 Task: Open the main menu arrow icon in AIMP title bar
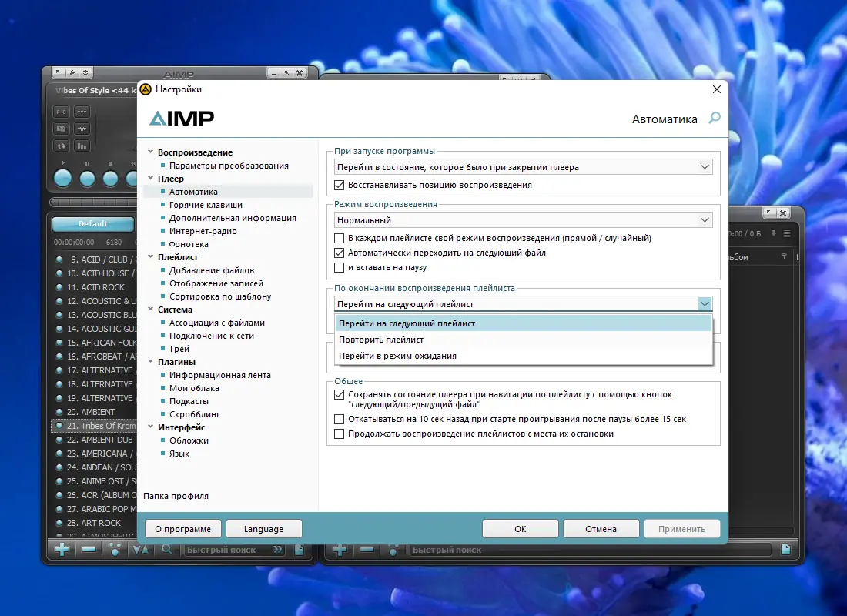pos(58,72)
